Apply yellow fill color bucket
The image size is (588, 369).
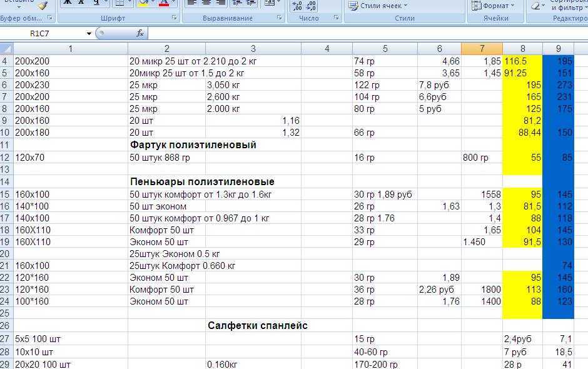click(x=143, y=3)
